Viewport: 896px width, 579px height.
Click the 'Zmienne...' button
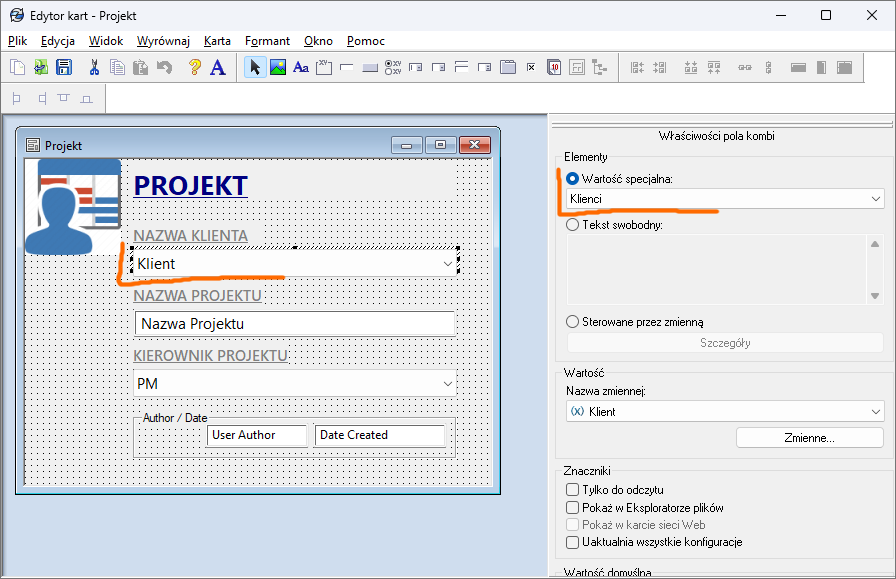pos(809,438)
